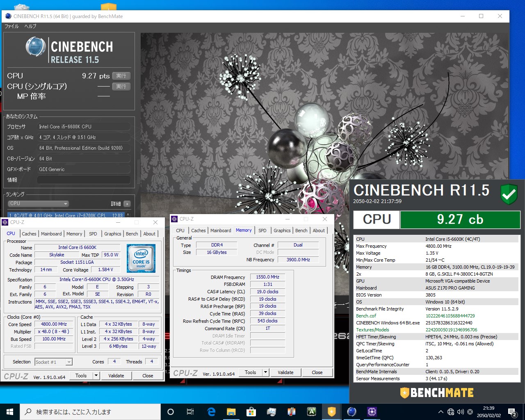
Task: Select the i7-6700K ranking row
Action: (66, 215)
